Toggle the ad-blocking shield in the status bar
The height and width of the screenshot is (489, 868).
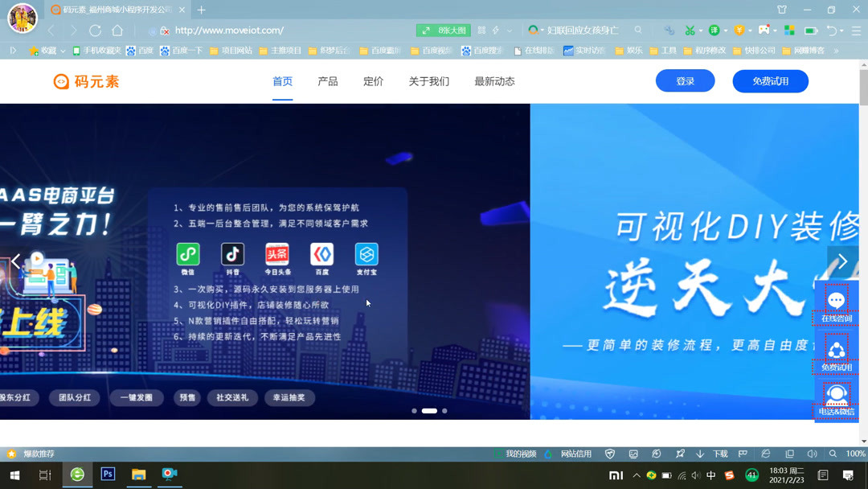(x=608, y=454)
